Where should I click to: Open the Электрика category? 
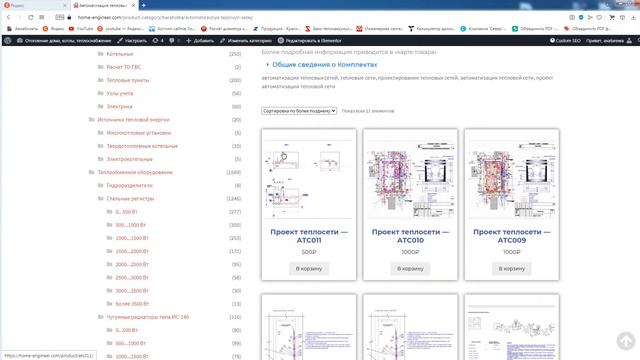click(119, 107)
